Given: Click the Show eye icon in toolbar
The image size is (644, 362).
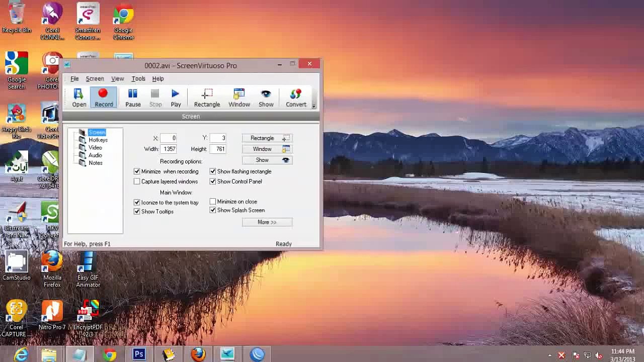Looking at the screenshot, I should [266, 98].
